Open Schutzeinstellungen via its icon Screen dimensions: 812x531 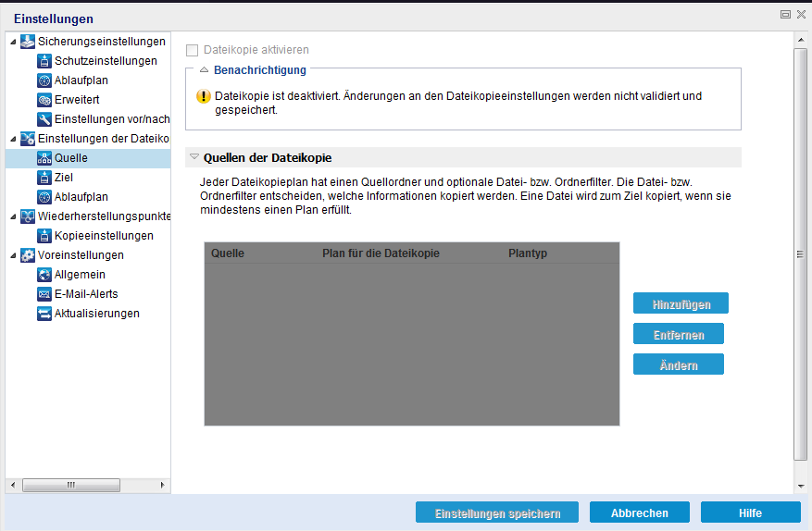tap(44, 61)
